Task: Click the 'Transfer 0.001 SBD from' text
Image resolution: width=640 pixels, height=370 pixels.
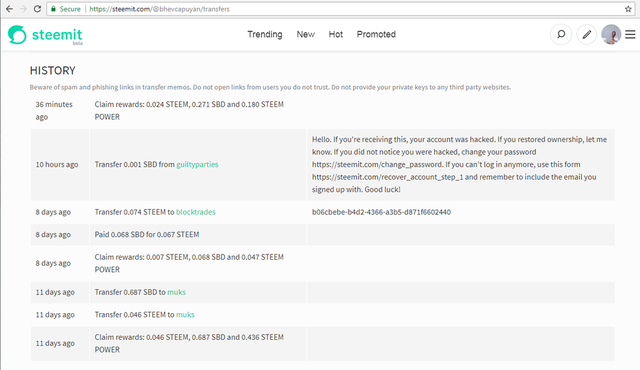Action: [x=135, y=164]
